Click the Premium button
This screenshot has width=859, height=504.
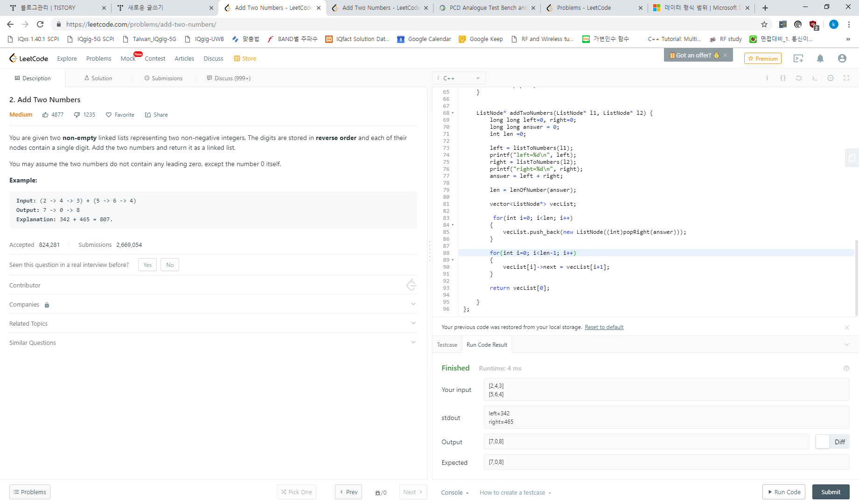click(763, 58)
